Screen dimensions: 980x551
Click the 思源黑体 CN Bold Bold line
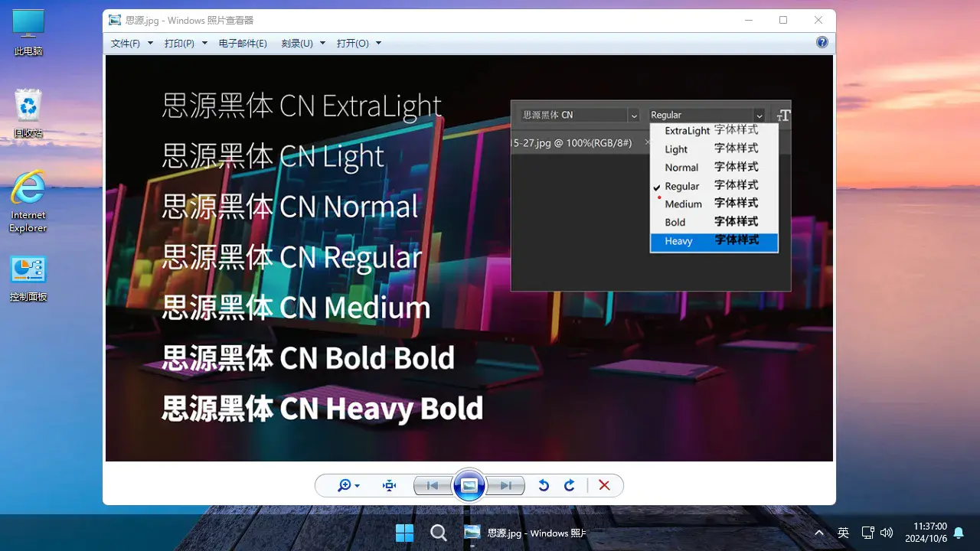(x=309, y=357)
